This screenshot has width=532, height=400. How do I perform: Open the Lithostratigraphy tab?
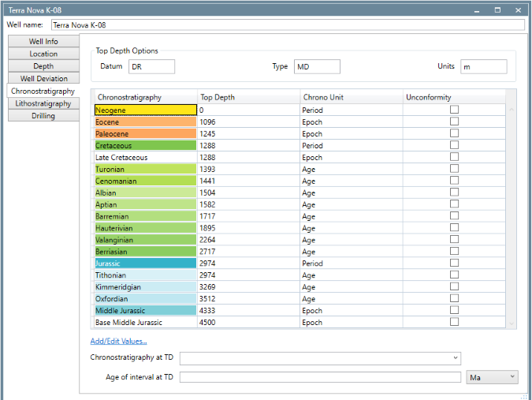click(43, 103)
